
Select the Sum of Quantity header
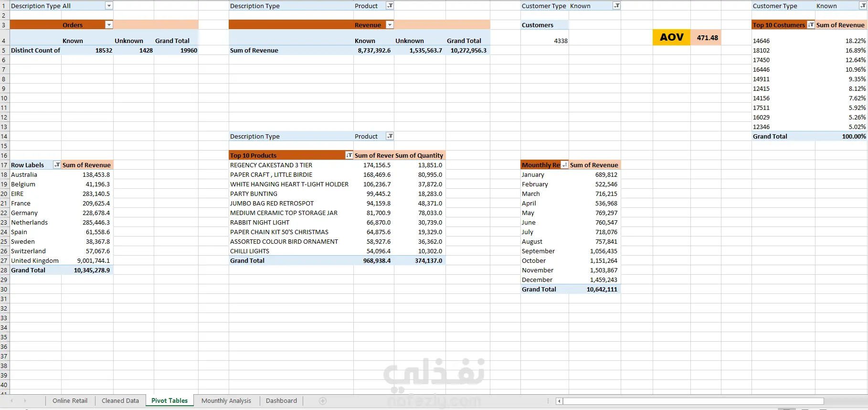pyautogui.click(x=420, y=155)
